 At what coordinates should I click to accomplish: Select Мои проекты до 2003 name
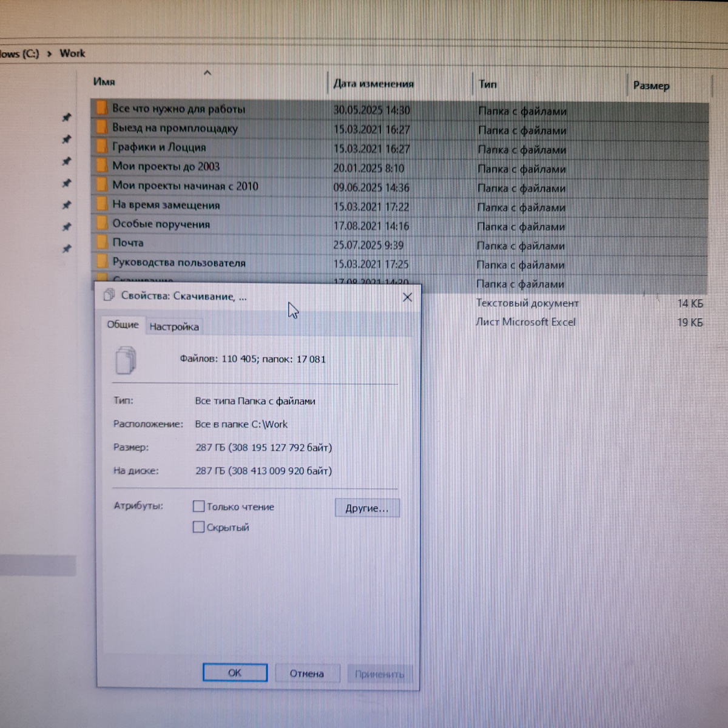pyautogui.click(x=166, y=166)
